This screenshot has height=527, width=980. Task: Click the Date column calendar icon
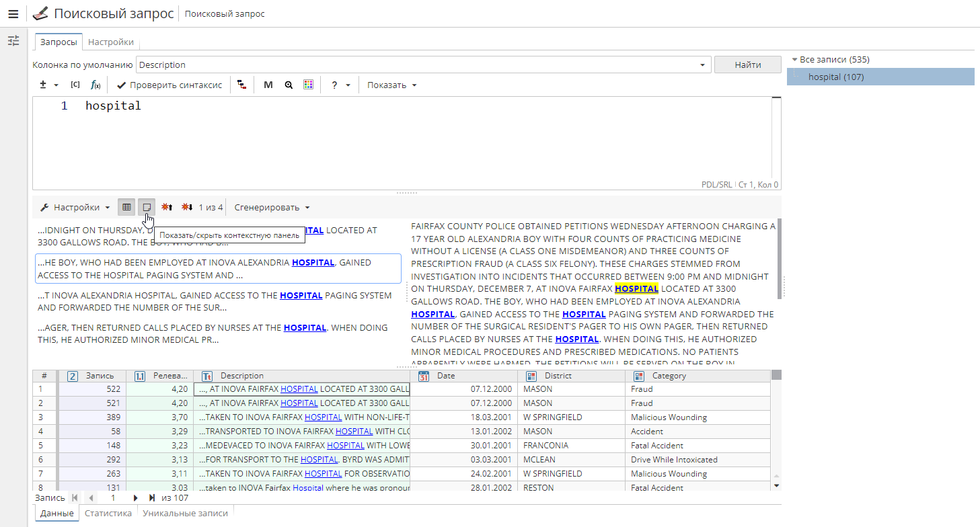424,376
